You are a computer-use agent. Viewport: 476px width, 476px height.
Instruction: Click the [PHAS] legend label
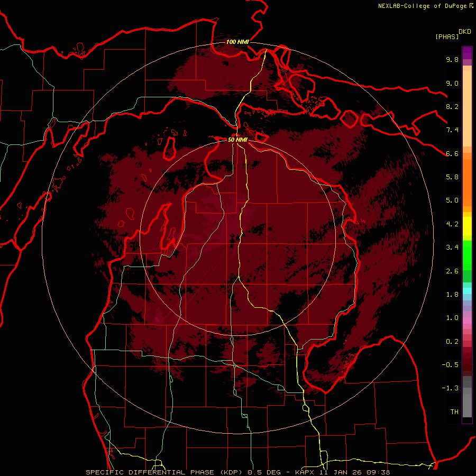(447, 36)
